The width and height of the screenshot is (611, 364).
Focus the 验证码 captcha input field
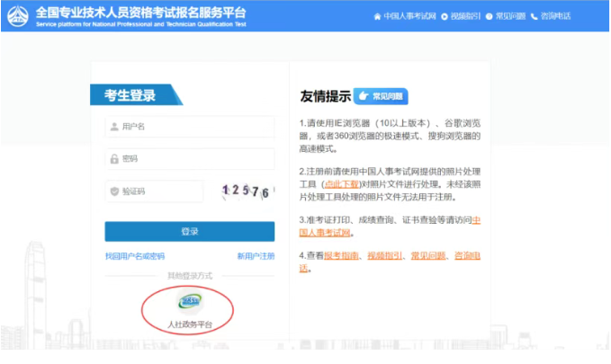click(x=154, y=191)
